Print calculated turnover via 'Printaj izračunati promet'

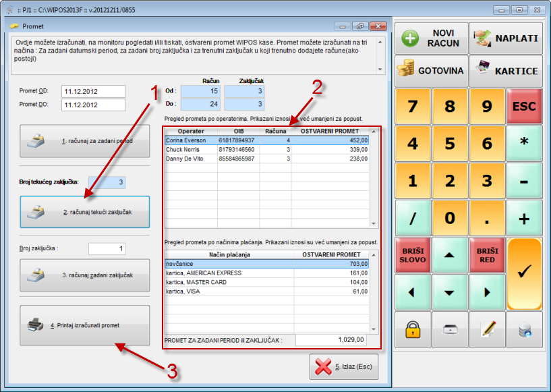pos(84,325)
